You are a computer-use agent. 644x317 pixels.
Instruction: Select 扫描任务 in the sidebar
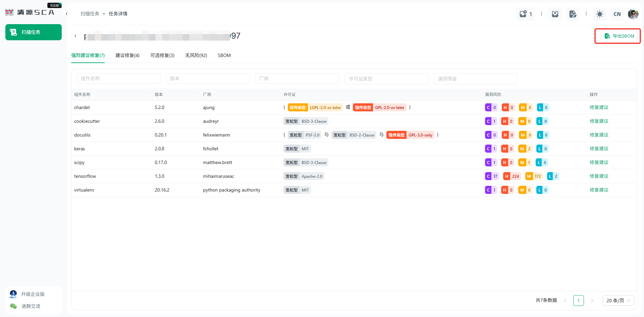click(x=34, y=32)
